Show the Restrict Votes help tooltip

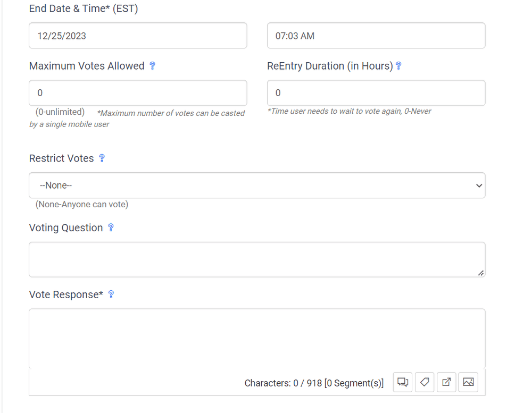[102, 158]
